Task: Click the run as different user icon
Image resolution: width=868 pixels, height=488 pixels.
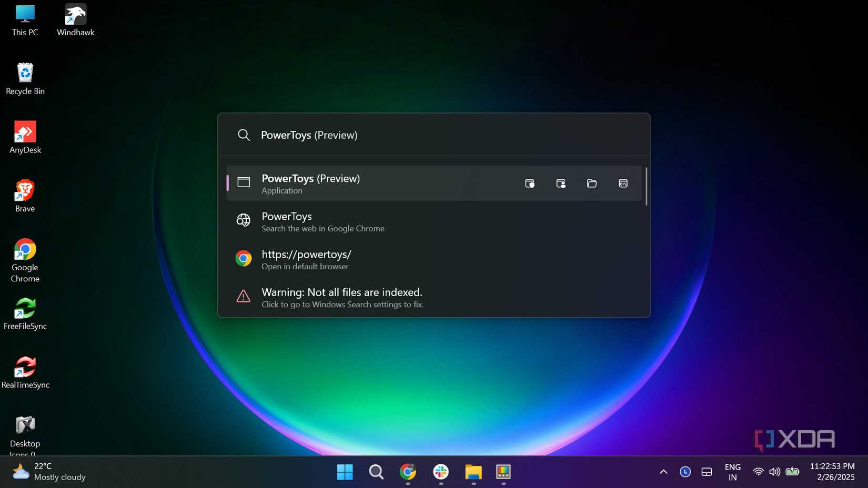Action: coord(561,183)
